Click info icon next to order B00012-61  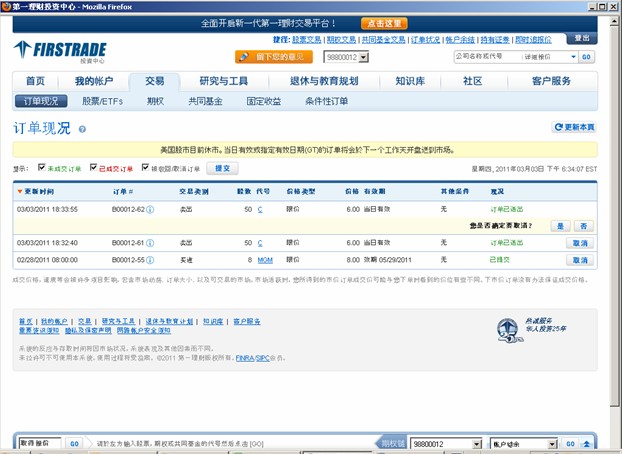point(150,243)
